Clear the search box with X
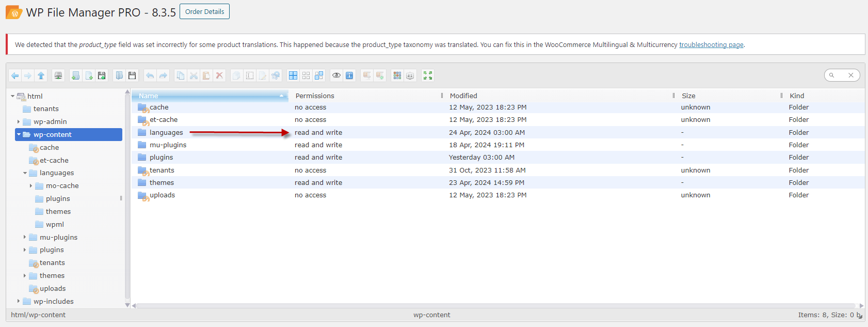This screenshot has height=327, width=868. point(851,75)
